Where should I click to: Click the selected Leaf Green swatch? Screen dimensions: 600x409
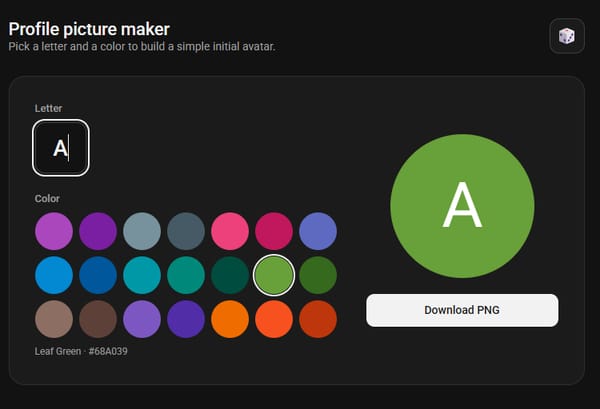(x=274, y=275)
